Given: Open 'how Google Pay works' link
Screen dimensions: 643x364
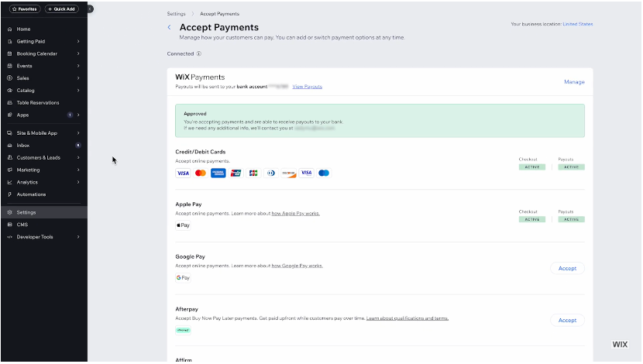Looking at the screenshot, I should 297,266.
